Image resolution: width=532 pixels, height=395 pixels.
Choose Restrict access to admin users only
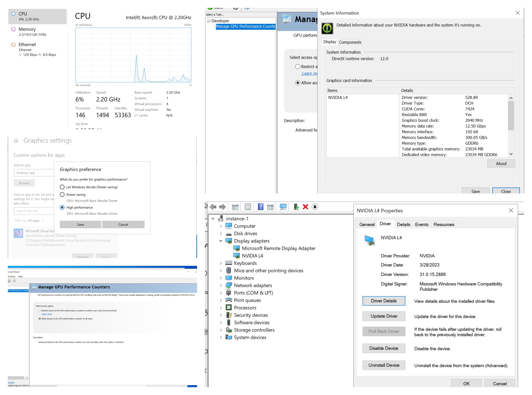coord(40,311)
